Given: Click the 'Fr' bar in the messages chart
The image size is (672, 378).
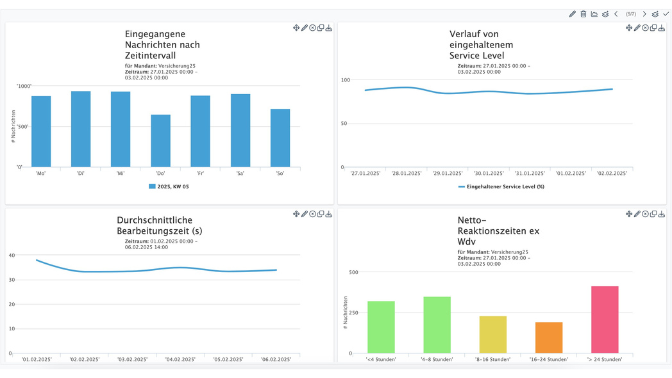Looking at the screenshot, I should pyautogui.click(x=200, y=131).
